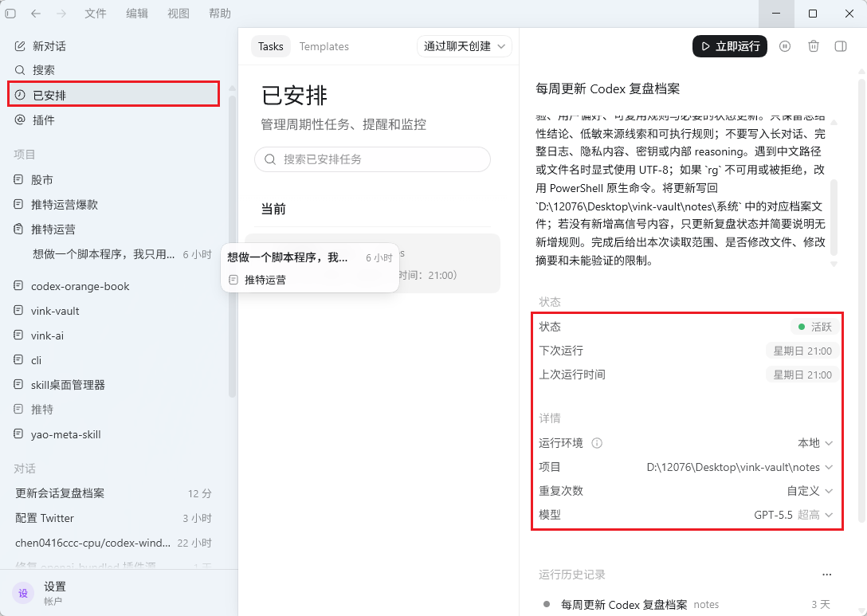Open the codex-orange-book project

click(113, 286)
